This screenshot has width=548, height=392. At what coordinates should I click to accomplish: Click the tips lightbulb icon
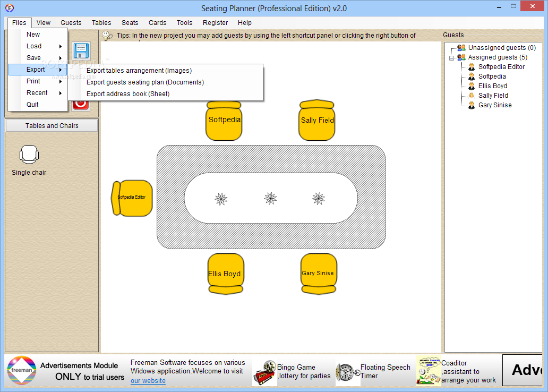click(107, 36)
